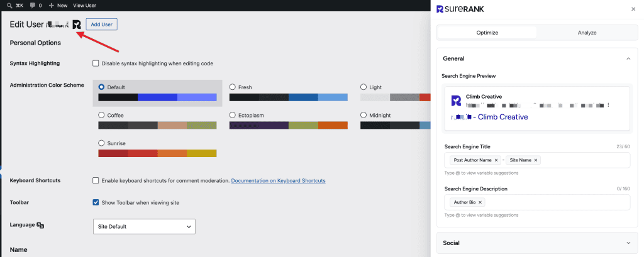This screenshot has height=257, width=644.
Task: Click the Default scheme color bar
Action: click(x=157, y=97)
